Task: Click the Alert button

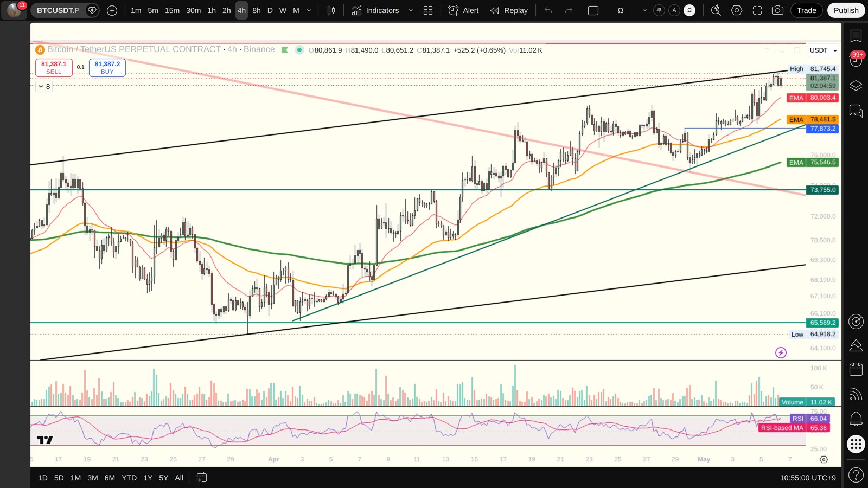Action: click(x=464, y=10)
